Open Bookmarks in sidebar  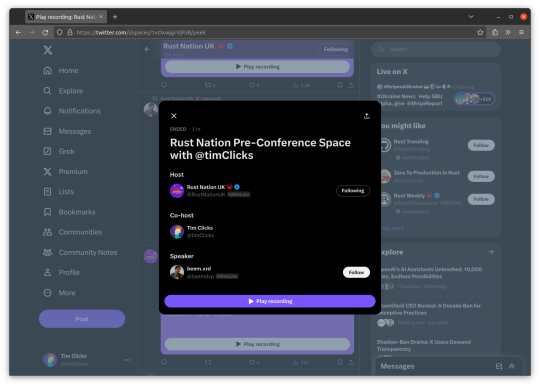point(69,212)
